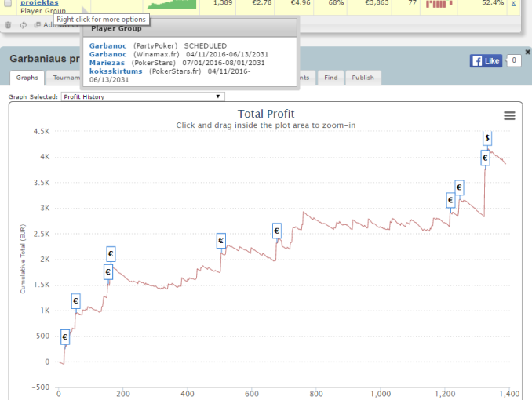Open the Graph Selected Profit History dropdown
This screenshot has width=532, height=400.
pyautogui.click(x=144, y=96)
